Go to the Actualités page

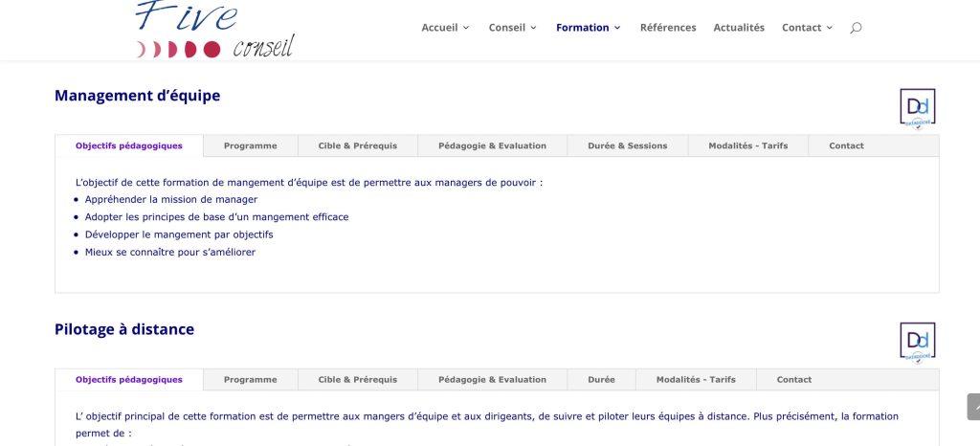(x=739, y=28)
